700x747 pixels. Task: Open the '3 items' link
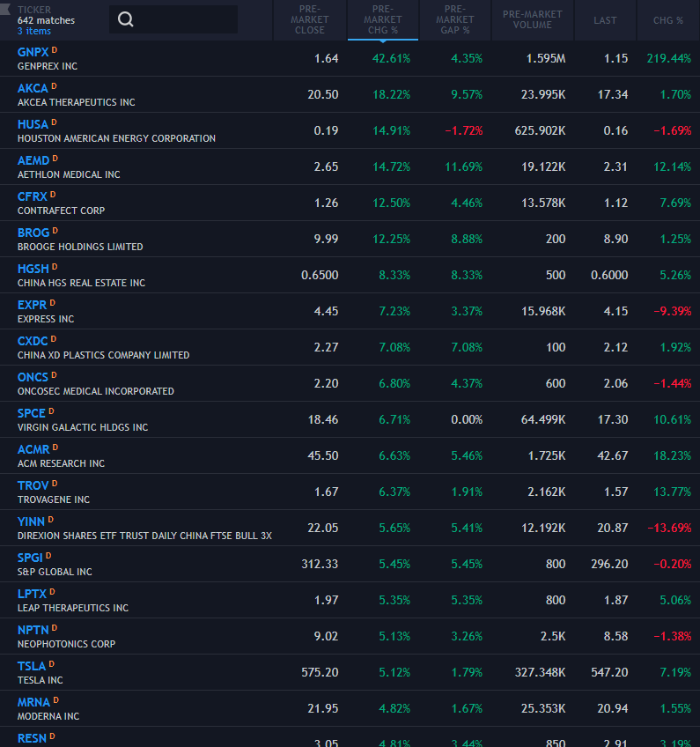point(34,31)
